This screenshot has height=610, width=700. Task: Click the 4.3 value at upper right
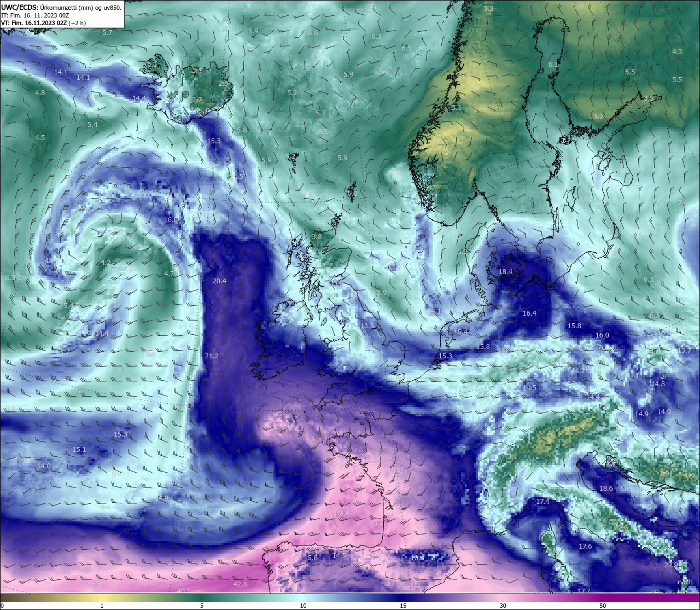677,52
